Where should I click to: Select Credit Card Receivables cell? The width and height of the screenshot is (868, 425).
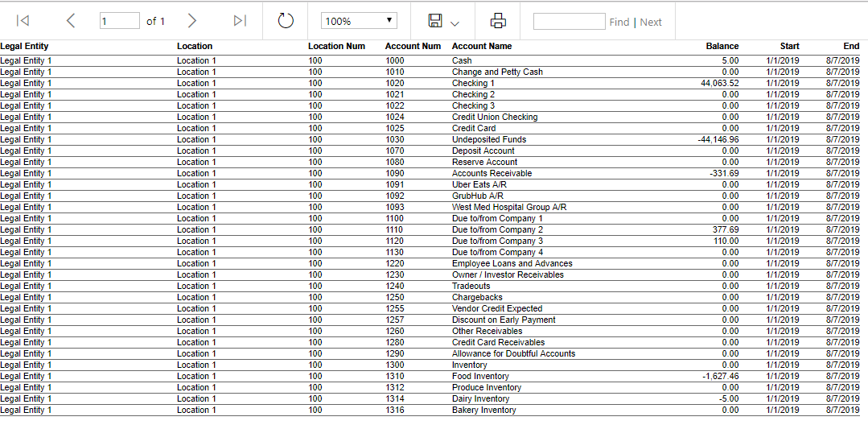click(x=498, y=342)
